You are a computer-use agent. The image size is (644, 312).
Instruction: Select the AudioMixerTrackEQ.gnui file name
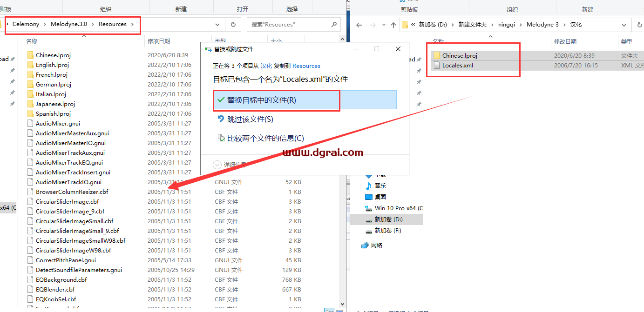(69, 162)
